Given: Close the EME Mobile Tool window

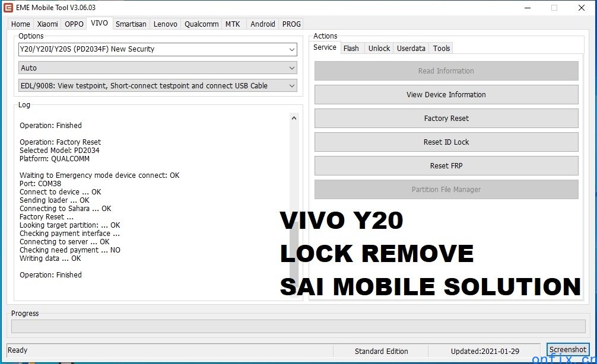Looking at the screenshot, I should click(x=582, y=8).
